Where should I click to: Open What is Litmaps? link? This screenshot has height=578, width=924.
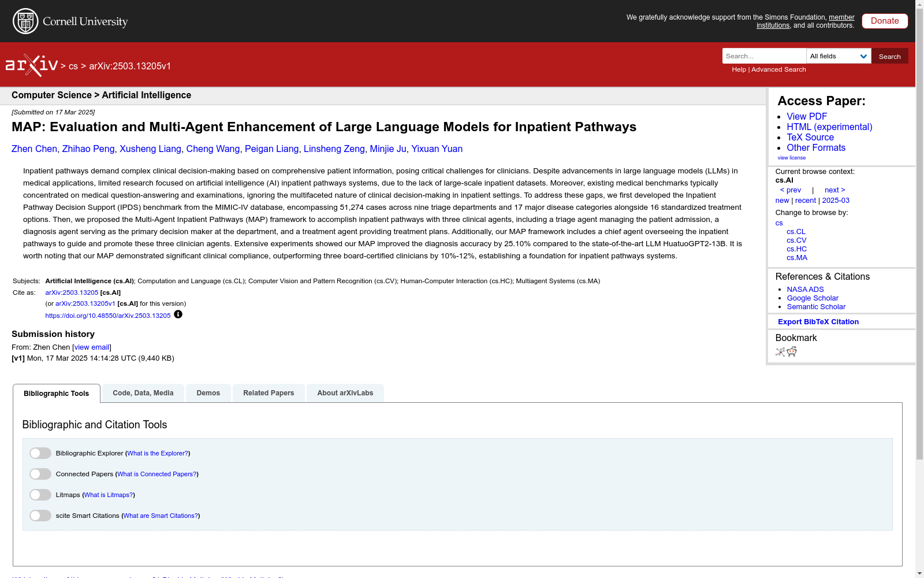109,495
